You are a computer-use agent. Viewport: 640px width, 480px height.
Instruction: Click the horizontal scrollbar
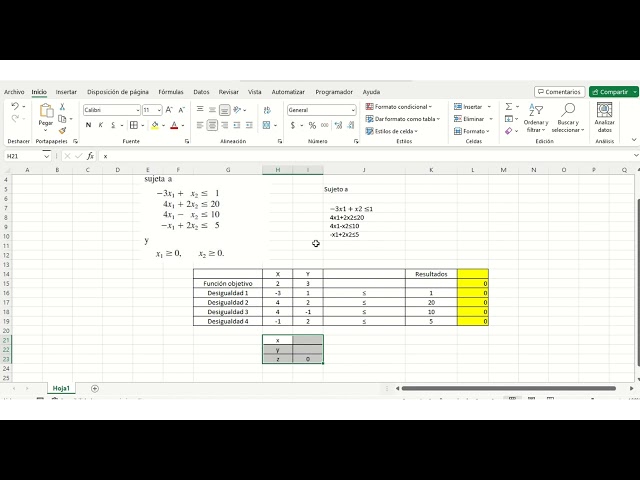pos(509,388)
